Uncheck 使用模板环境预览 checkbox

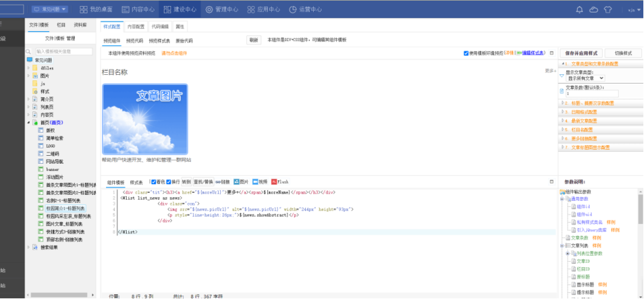coord(466,53)
